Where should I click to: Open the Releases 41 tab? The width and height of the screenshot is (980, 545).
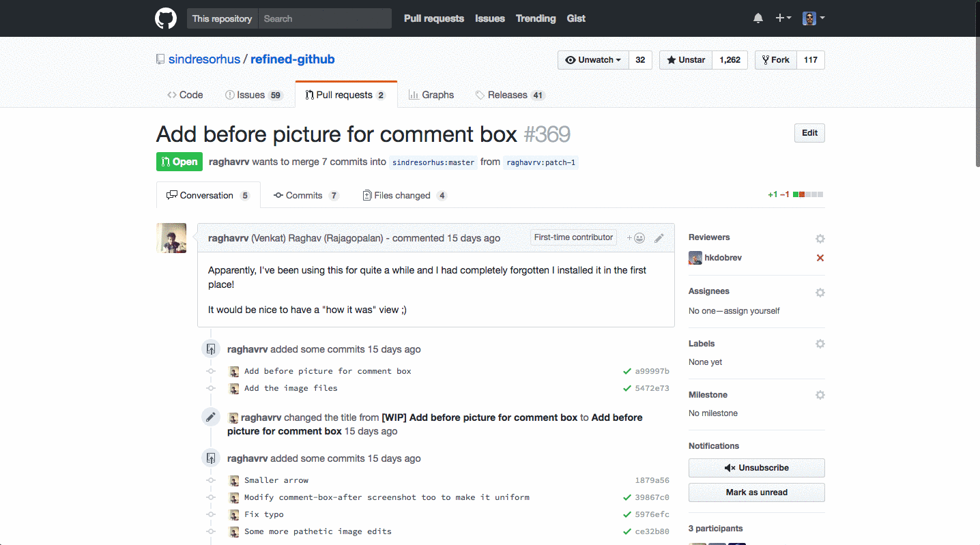510,95
